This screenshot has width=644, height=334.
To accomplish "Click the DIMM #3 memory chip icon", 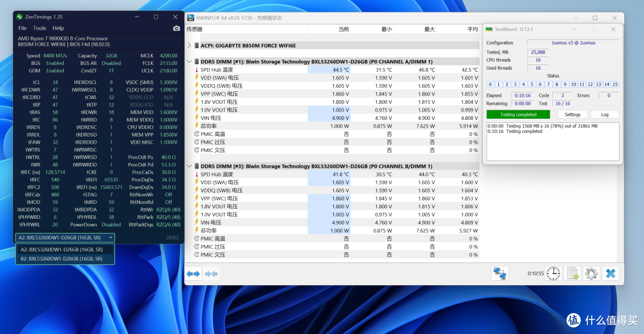I will click(197, 166).
